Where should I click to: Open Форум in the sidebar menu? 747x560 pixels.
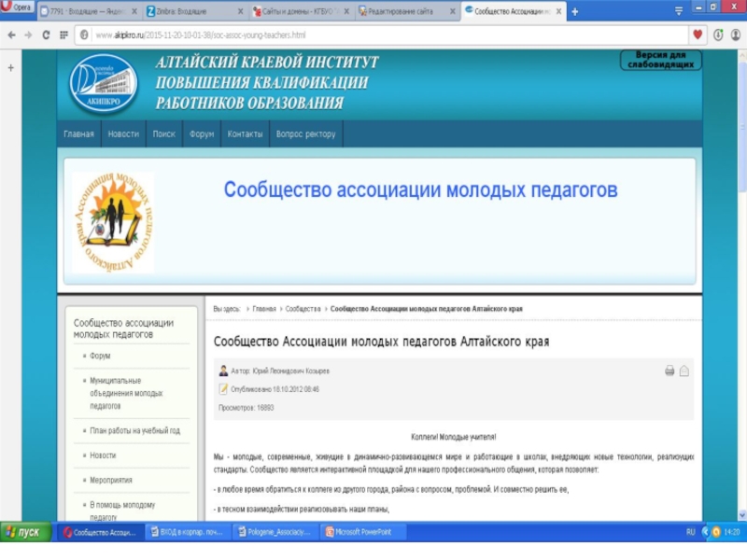(x=100, y=356)
